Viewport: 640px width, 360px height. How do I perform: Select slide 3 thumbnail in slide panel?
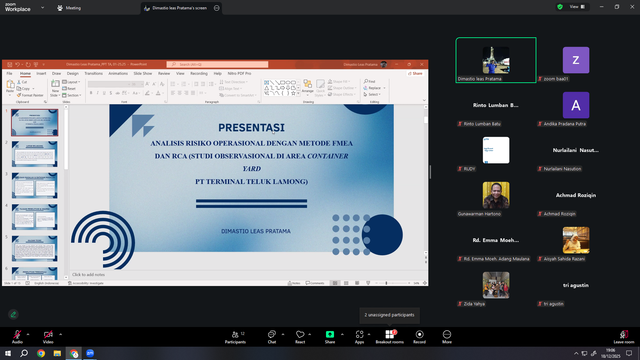tap(35, 185)
